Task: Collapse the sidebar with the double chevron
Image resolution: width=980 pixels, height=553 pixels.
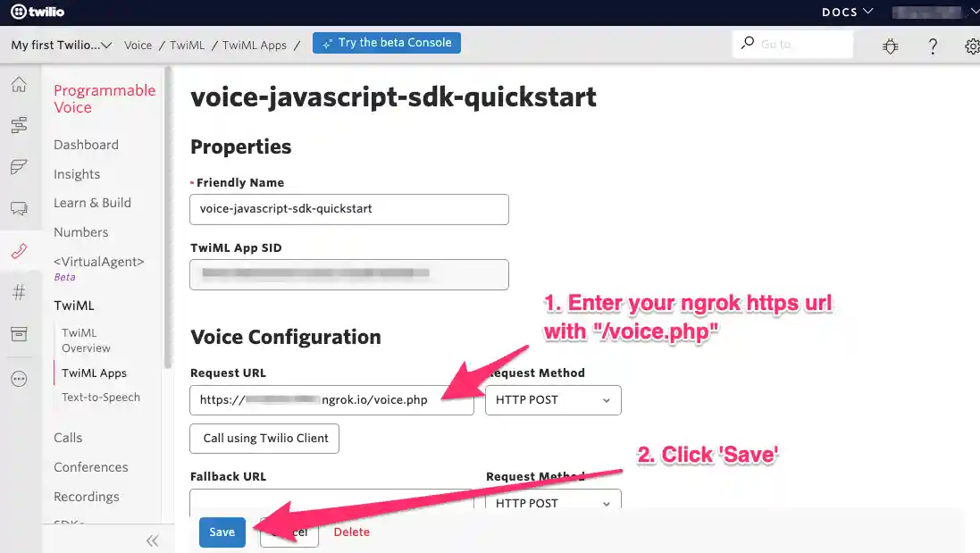Action: 153,540
